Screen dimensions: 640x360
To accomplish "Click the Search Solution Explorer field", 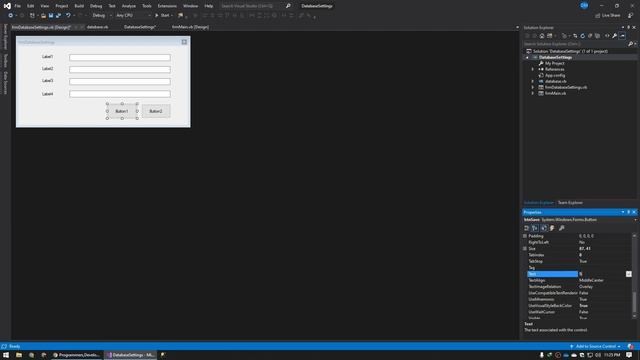I will (576, 44).
